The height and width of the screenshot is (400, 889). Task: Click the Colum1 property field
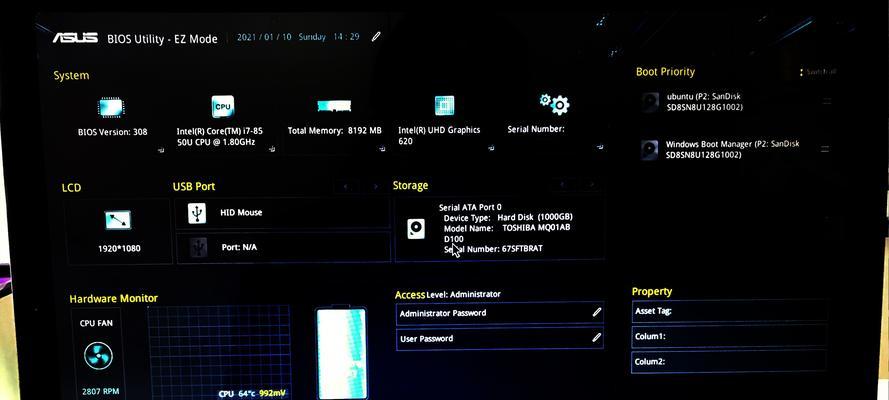(x=730, y=336)
